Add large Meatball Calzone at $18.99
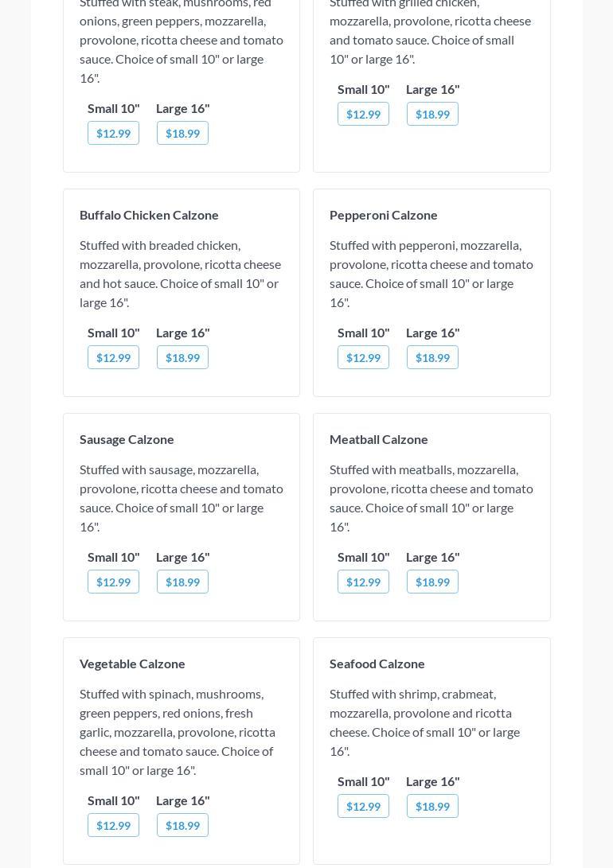The height and width of the screenshot is (868, 613). (x=432, y=582)
